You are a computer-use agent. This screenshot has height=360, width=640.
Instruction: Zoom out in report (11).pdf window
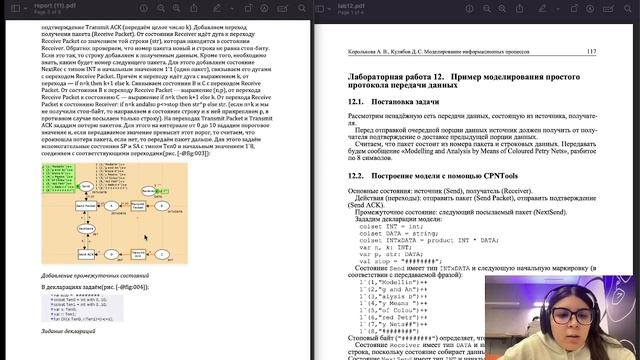pos(161,8)
